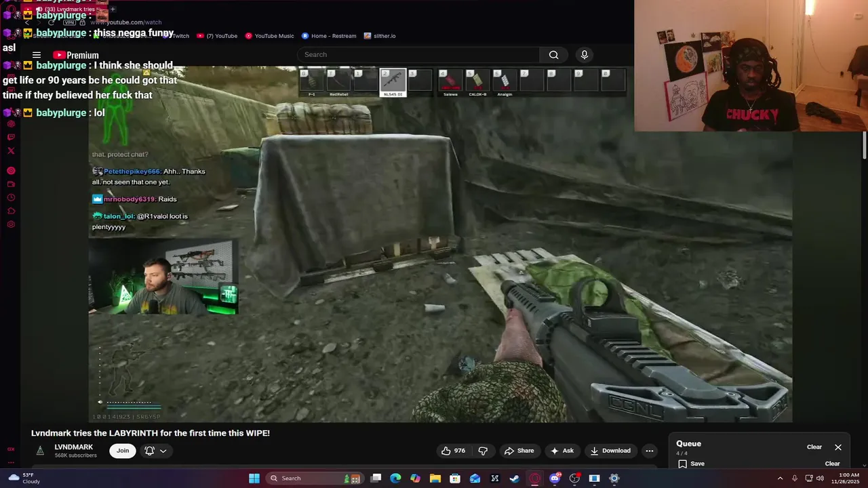Go to YouTube Premium home logo
The image size is (868, 488).
[76, 55]
